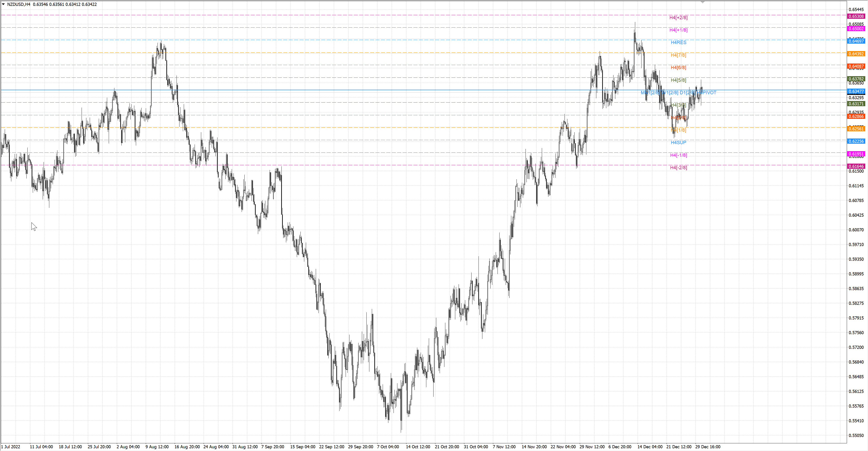Click the orange 0.62561 price tag
The height and width of the screenshot is (451, 868).
click(x=856, y=129)
